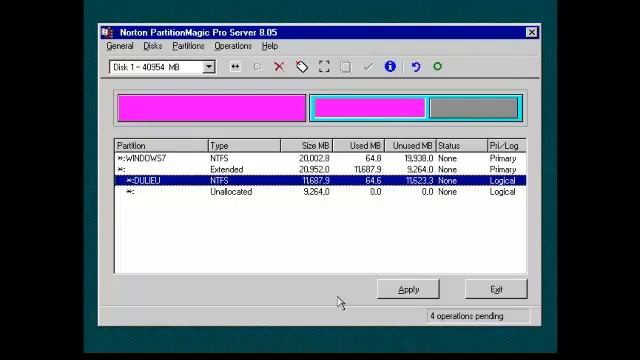Select the DULIEU partition row
Screen dimensions: 640x360
tap(320, 180)
